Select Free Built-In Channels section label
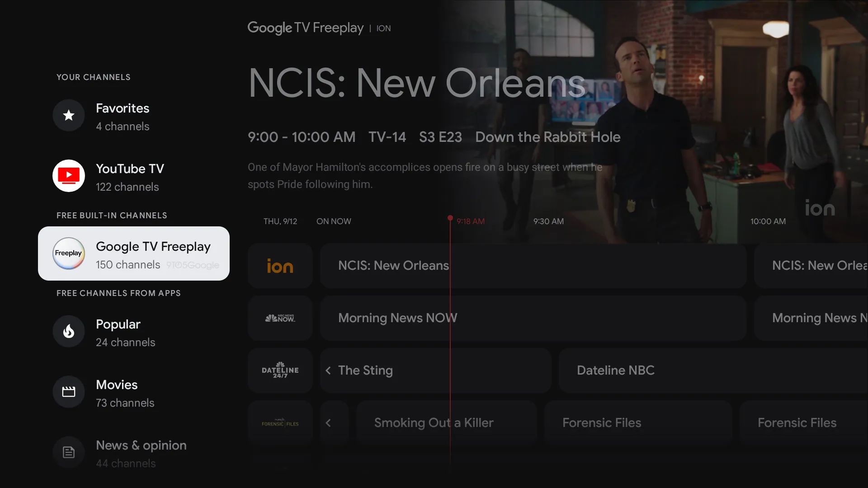The image size is (868, 488). [112, 215]
